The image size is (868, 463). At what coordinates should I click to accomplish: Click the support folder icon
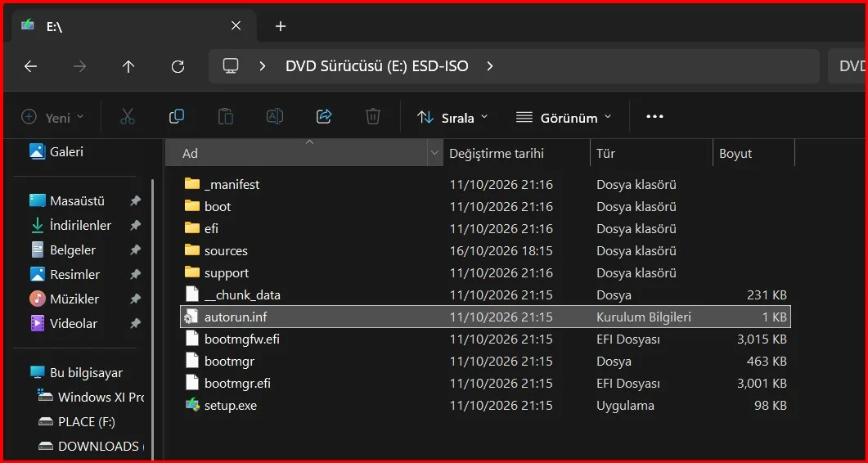point(192,272)
